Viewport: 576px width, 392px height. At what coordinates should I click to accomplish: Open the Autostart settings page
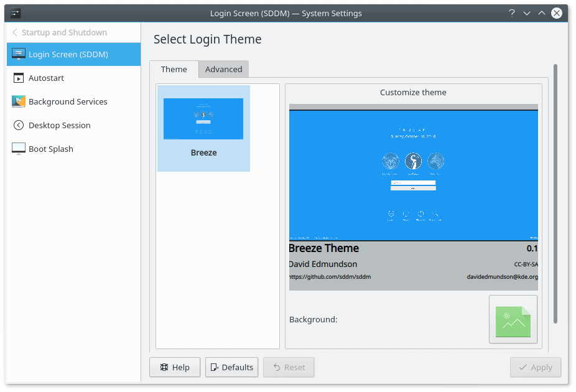pos(73,78)
